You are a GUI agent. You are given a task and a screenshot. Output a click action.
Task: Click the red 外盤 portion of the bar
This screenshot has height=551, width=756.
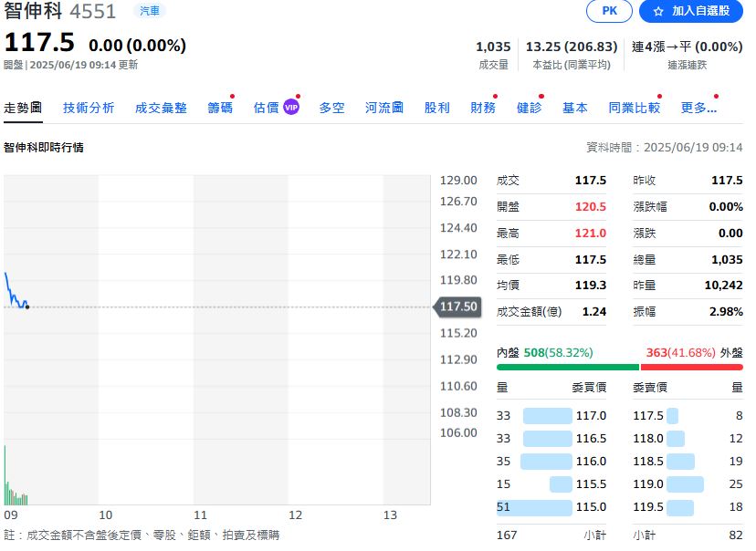[x=691, y=367]
